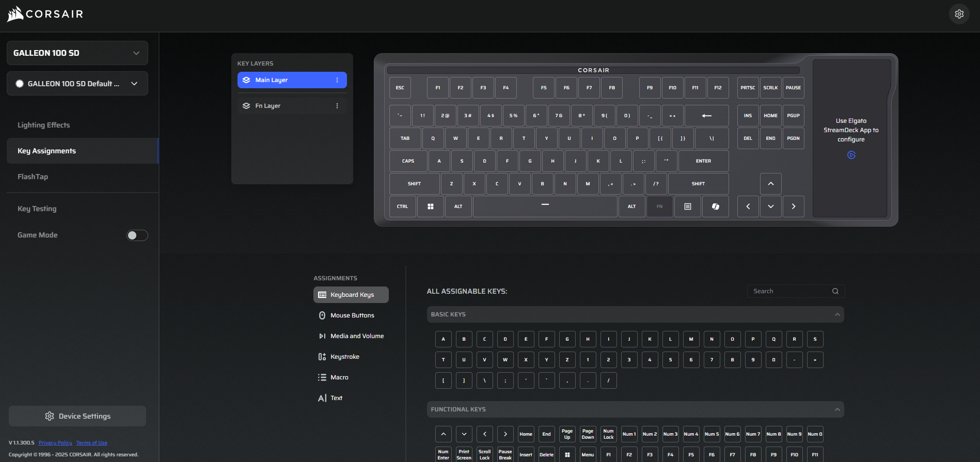This screenshot has height=462, width=980.
Task: Select the left SHIFT key on keyboard diagram
Action: pos(414,184)
